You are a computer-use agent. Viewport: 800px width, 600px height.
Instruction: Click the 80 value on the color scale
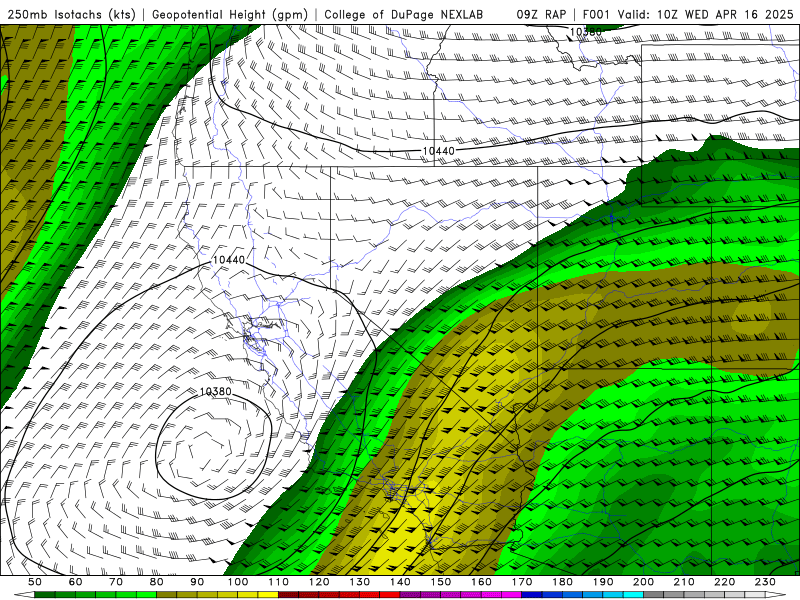tap(157, 582)
